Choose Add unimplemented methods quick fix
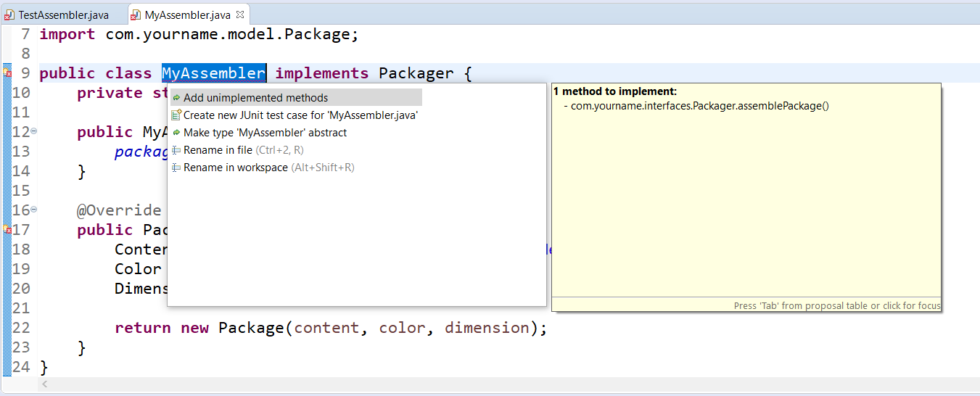 296,98
